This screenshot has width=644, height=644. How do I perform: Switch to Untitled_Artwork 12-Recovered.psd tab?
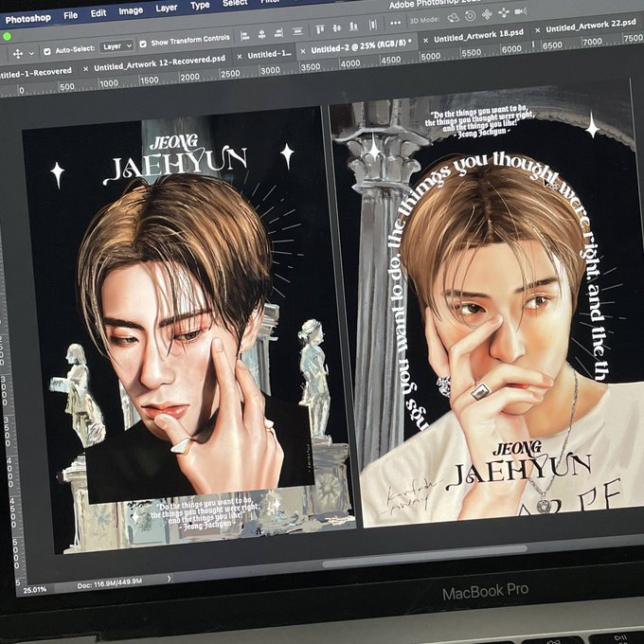159,63
